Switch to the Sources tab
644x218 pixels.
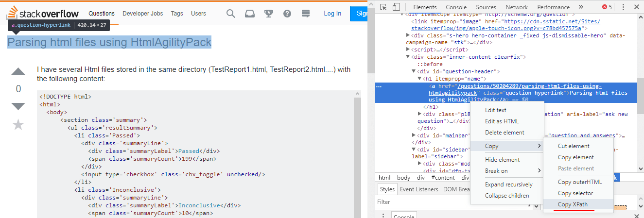(x=486, y=7)
